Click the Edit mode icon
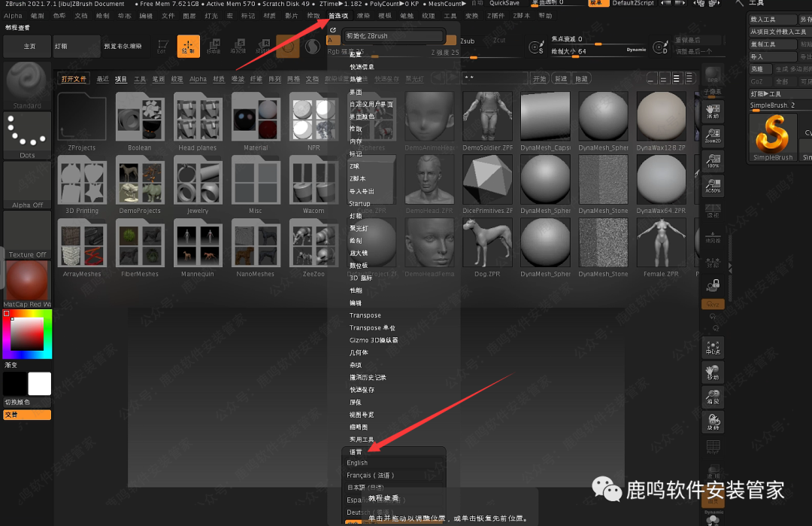This screenshot has width=812, height=526. [x=161, y=47]
